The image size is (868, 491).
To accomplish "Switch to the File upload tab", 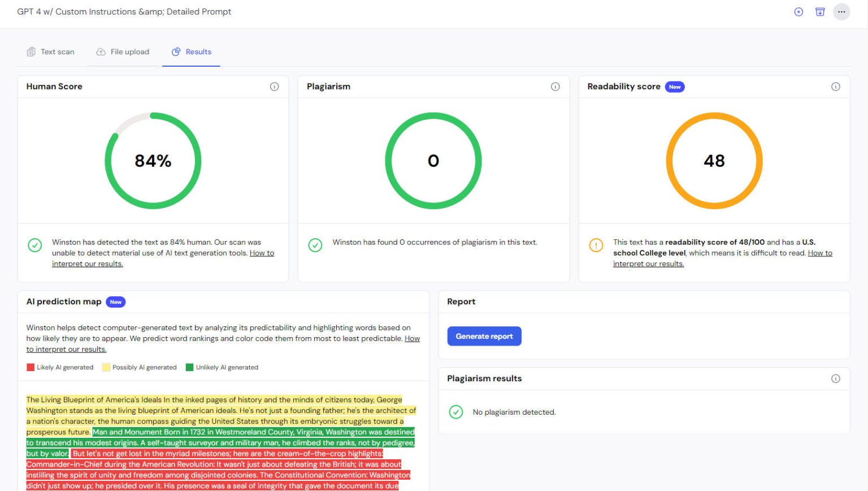I will pos(123,51).
